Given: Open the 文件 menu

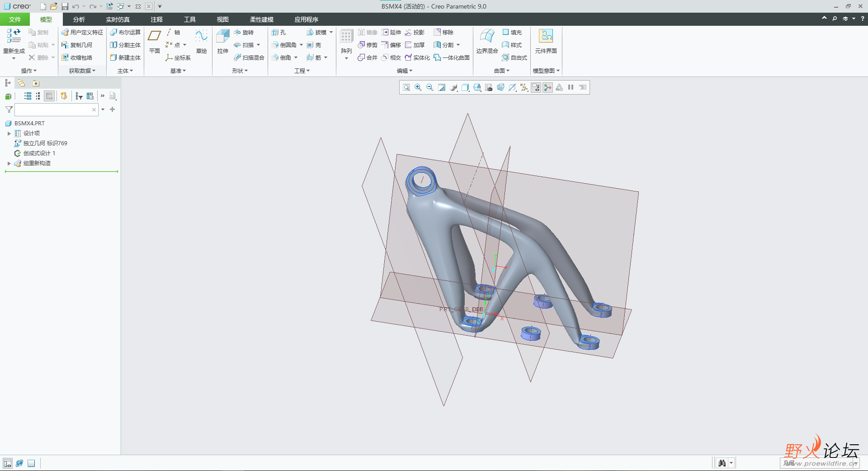Looking at the screenshot, I should tap(15, 19).
